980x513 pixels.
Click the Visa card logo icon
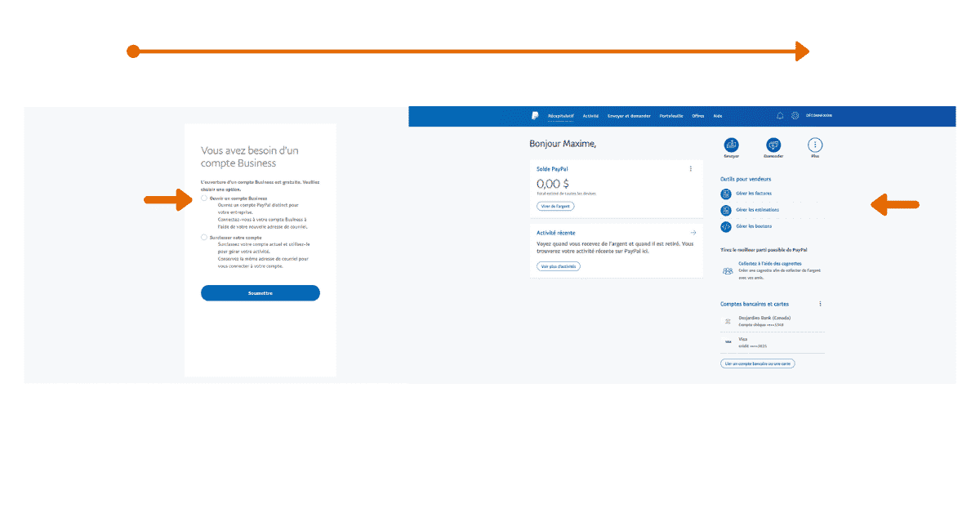pos(727,341)
